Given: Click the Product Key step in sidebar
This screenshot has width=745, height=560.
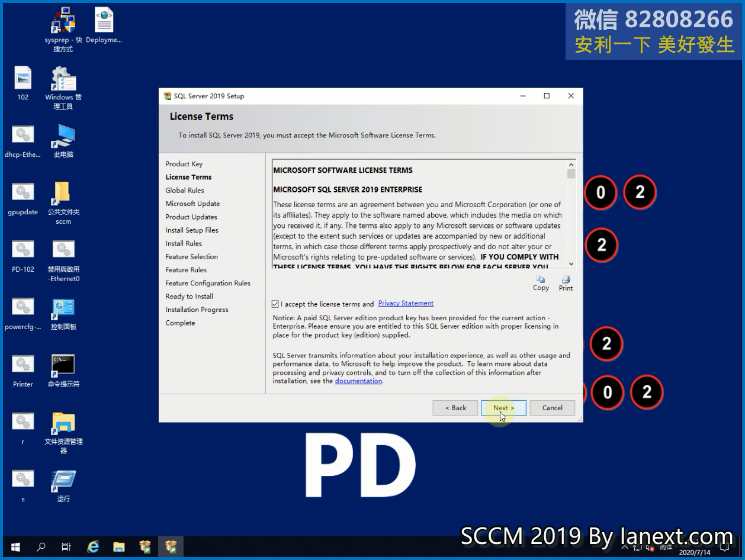Looking at the screenshot, I should (184, 164).
